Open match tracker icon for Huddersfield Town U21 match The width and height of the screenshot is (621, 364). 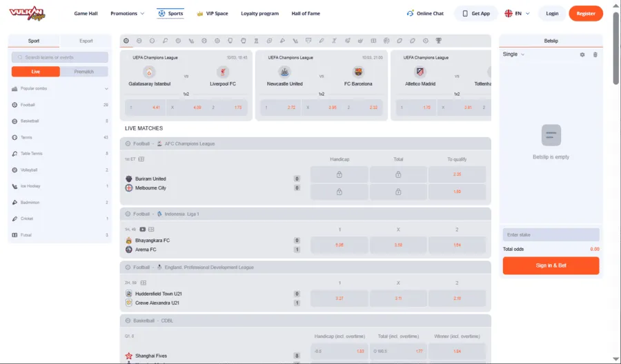pyautogui.click(x=144, y=283)
